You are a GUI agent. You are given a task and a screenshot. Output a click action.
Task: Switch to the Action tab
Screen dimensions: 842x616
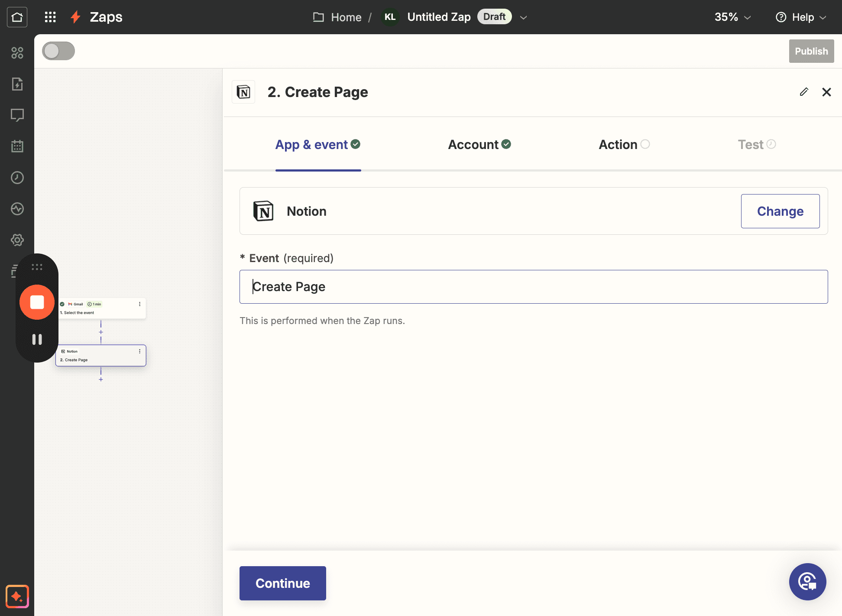[624, 144]
